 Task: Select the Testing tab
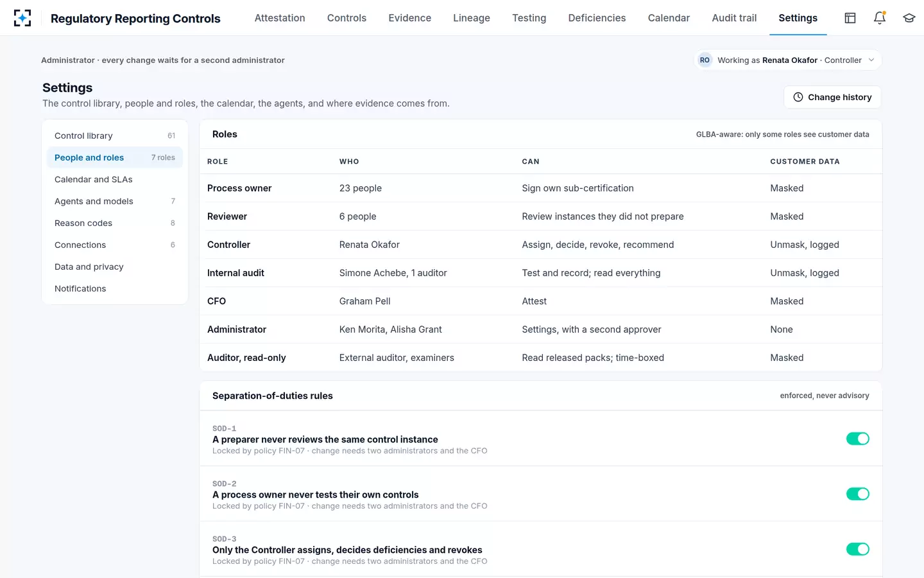[x=529, y=18]
